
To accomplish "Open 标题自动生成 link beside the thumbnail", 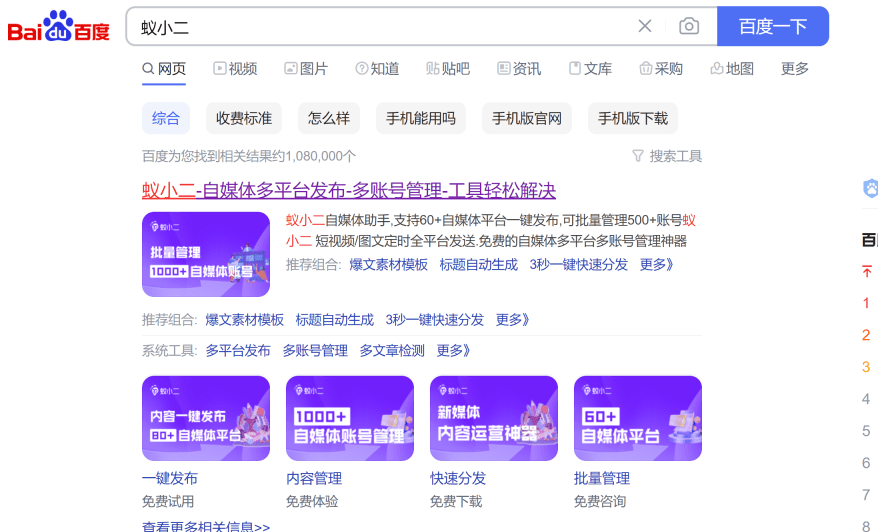I will (479, 264).
